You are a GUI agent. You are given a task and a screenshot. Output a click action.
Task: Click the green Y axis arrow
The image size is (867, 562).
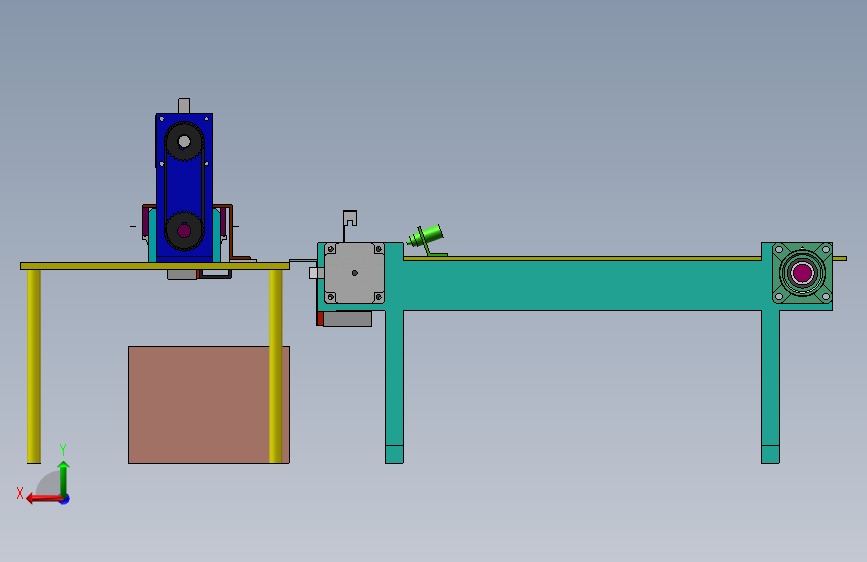tap(64, 479)
